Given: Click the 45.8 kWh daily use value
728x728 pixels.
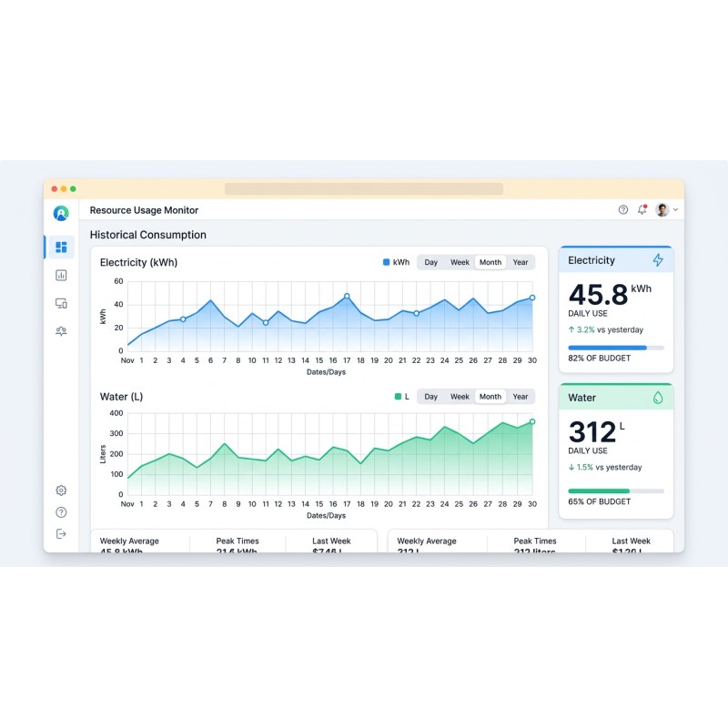Looking at the screenshot, I should pos(610,294).
